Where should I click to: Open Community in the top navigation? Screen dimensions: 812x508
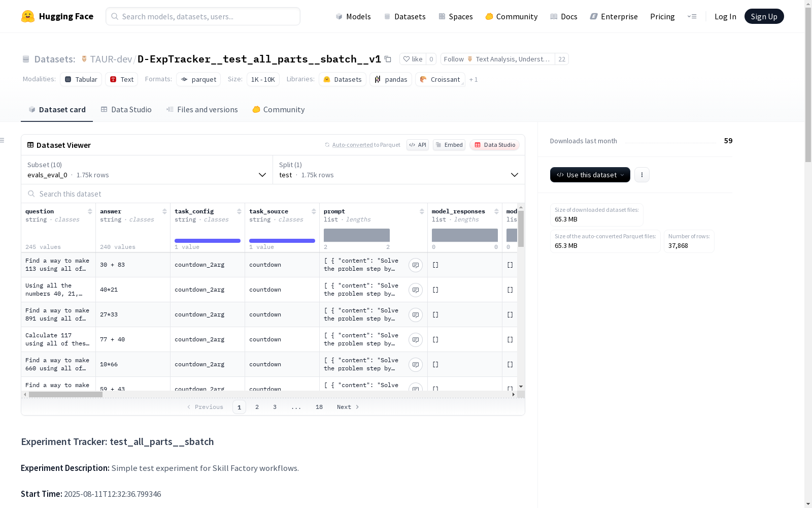pos(512,16)
